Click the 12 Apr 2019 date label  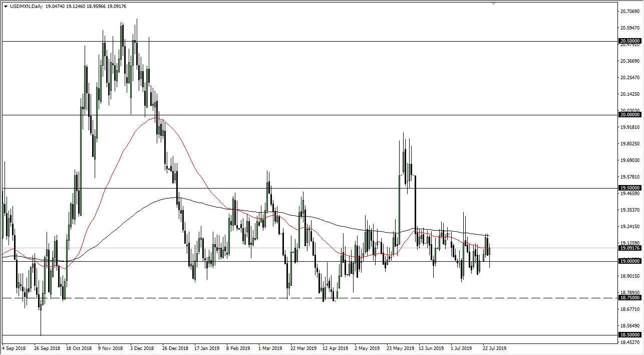(335, 348)
